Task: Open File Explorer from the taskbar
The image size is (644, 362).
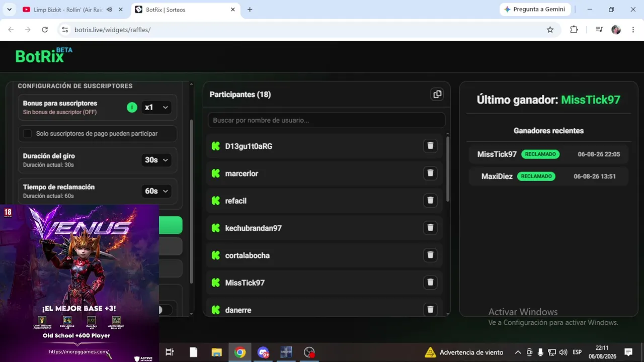Action: [x=216, y=352]
